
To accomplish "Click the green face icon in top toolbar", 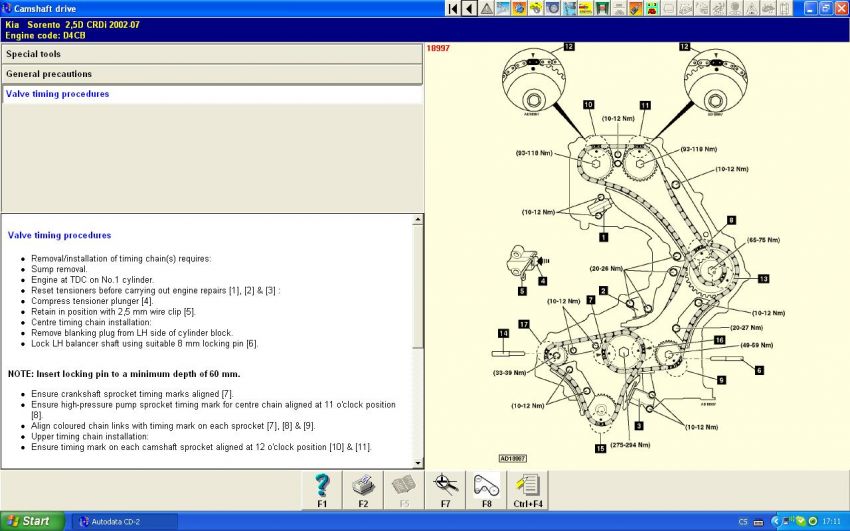I will pyautogui.click(x=652, y=8).
